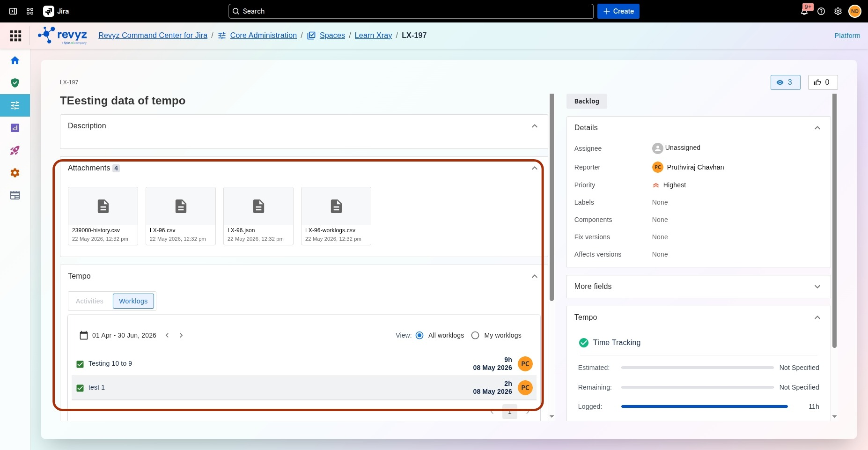Toggle the Testing 10 to 9 checkbox
Image resolution: width=868 pixels, height=450 pixels.
pyautogui.click(x=80, y=364)
